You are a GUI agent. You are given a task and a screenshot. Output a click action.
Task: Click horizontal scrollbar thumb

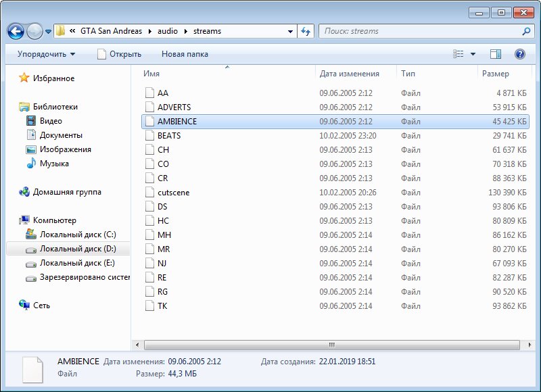[332, 345]
